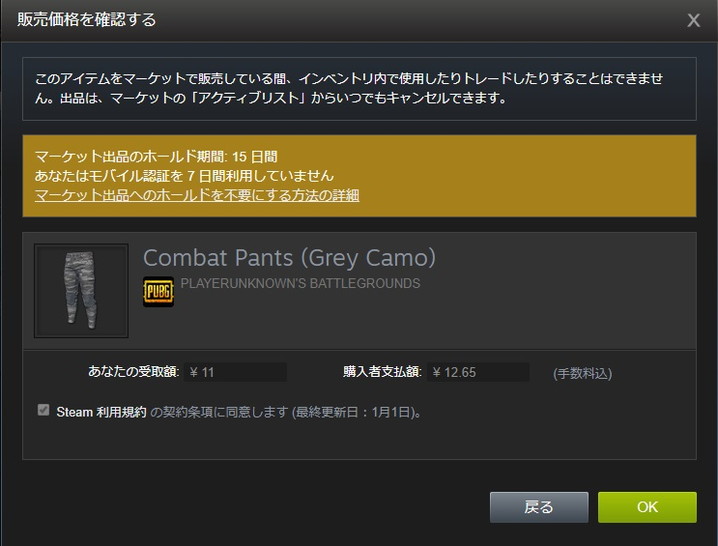This screenshot has height=546, width=718.
Task: Click the Combat Pants (Grey Camo) title
Action: click(289, 257)
